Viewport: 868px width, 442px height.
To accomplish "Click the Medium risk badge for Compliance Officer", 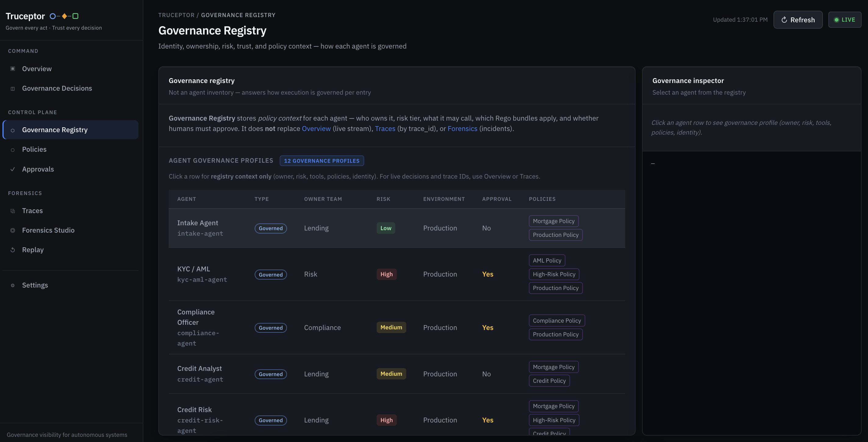I will 391,327.
